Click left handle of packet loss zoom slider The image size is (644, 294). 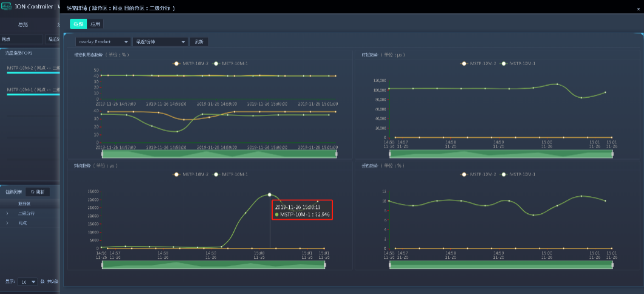point(390,265)
